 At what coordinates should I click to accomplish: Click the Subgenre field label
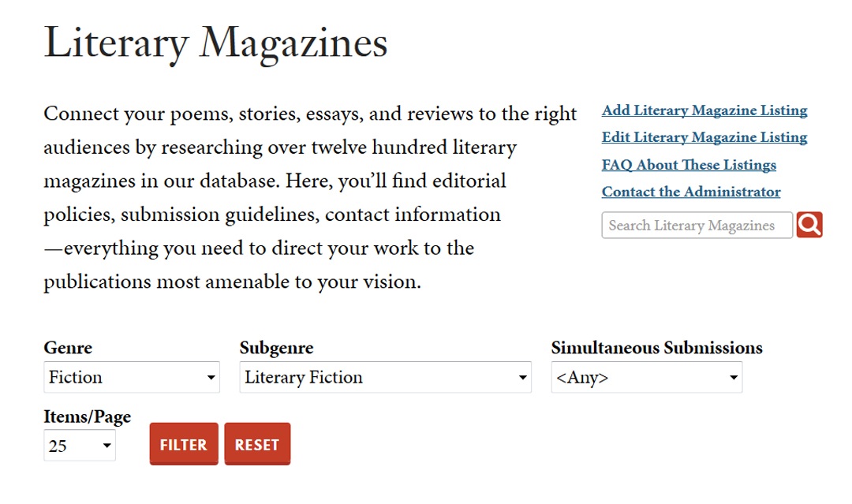pos(276,348)
